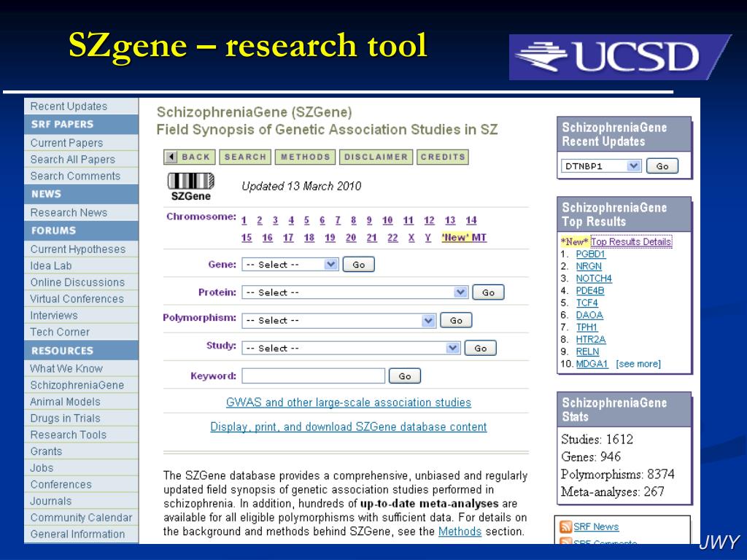
Task: Open the HTR2A gene link
Action: pos(591,340)
